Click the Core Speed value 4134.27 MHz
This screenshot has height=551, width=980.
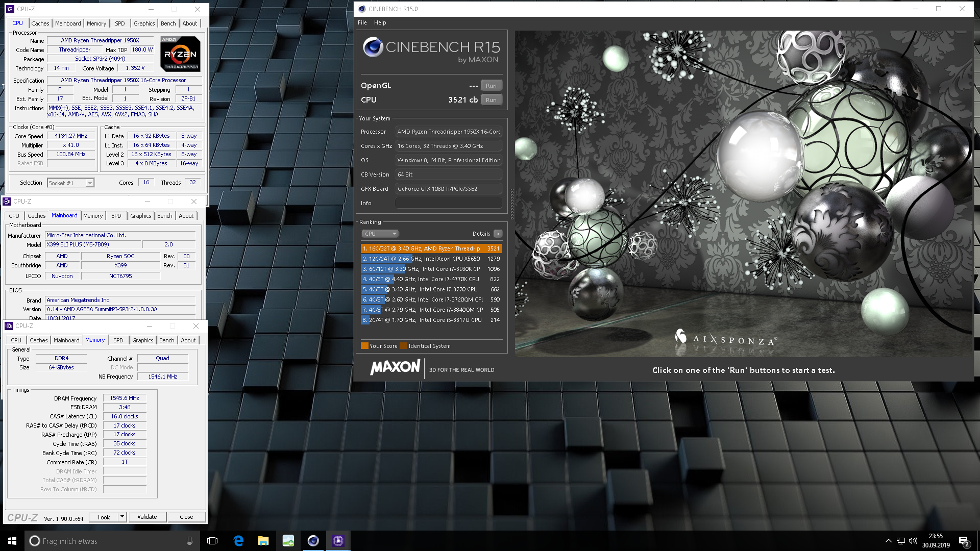tap(71, 136)
